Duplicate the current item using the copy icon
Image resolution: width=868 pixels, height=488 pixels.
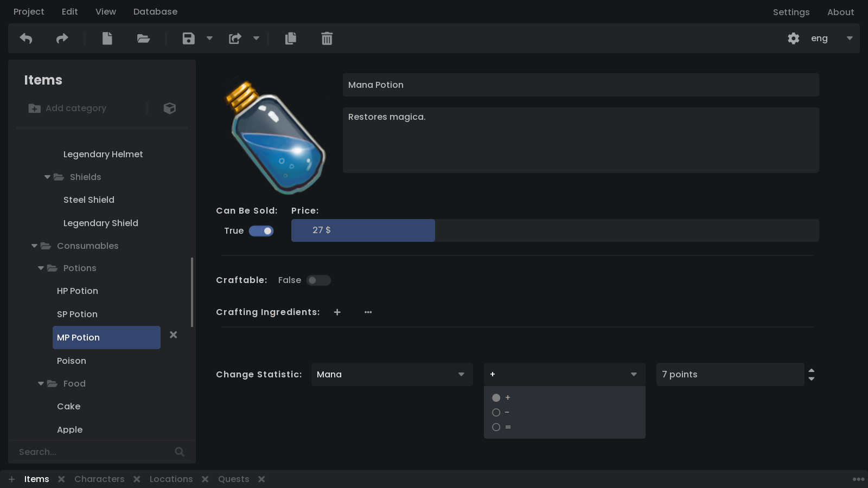pos(290,38)
